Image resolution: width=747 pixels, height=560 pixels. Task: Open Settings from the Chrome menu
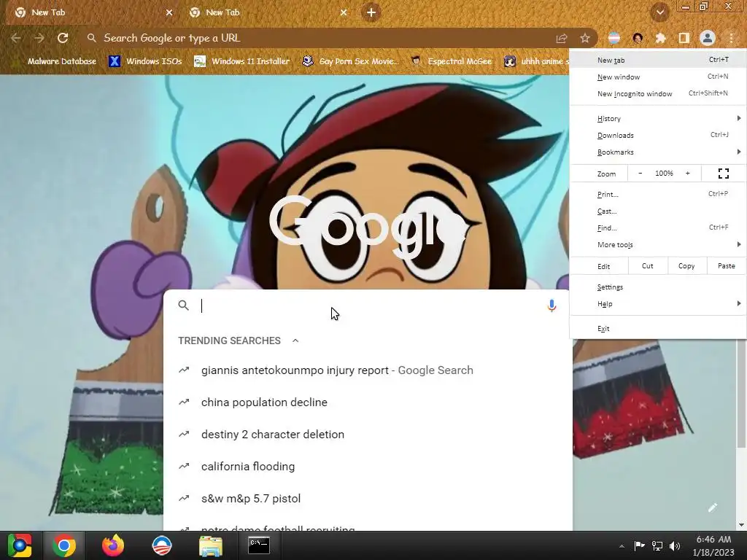[x=658, y=287]
